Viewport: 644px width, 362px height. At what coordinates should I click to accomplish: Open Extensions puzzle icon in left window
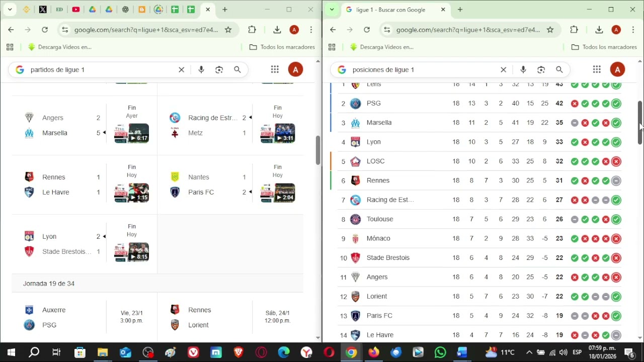pyautogui.click(x=252, y=30)
